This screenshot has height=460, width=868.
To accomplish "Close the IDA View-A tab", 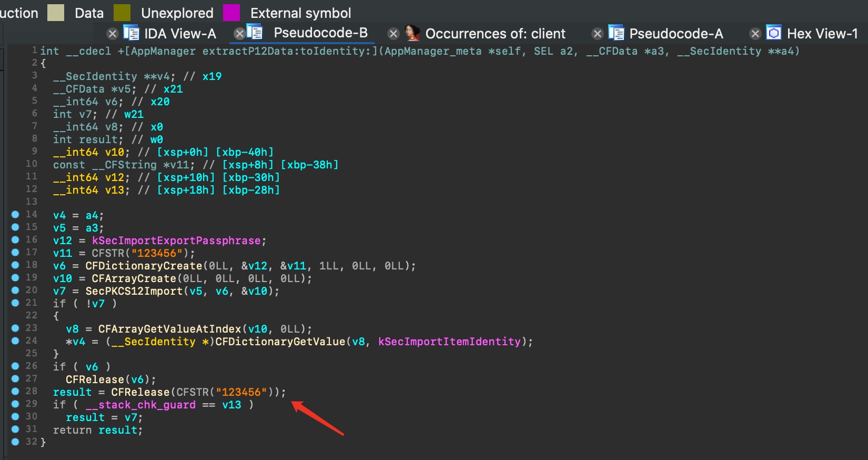I will (112, 34).
